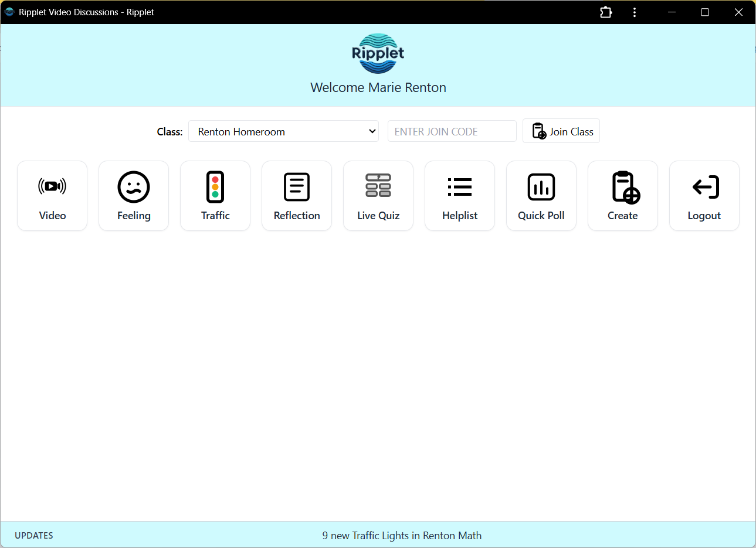Open the Helplist queue

point(459,195)
